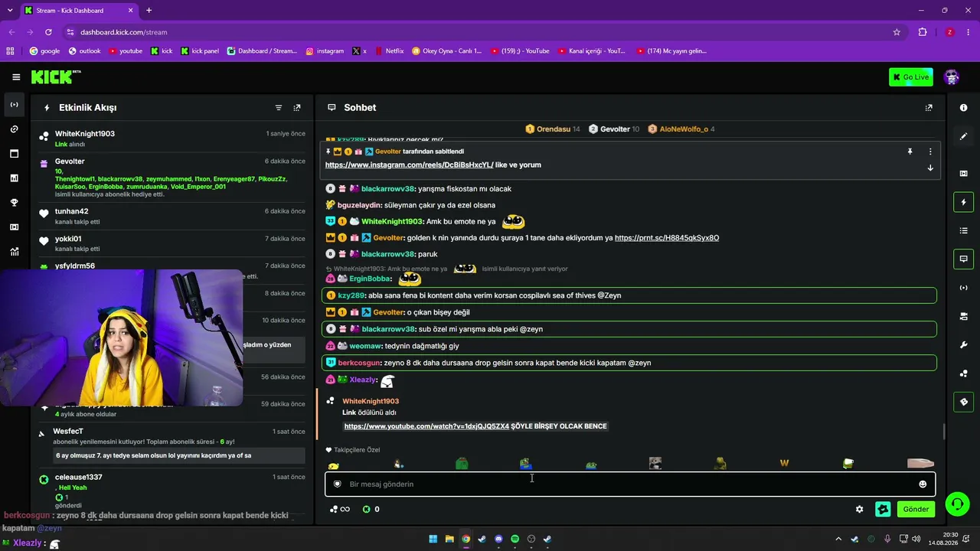This screenshot has height=551, width=980.
Task: Open the profile avatar menu
Action: click(x=952, y=77)
